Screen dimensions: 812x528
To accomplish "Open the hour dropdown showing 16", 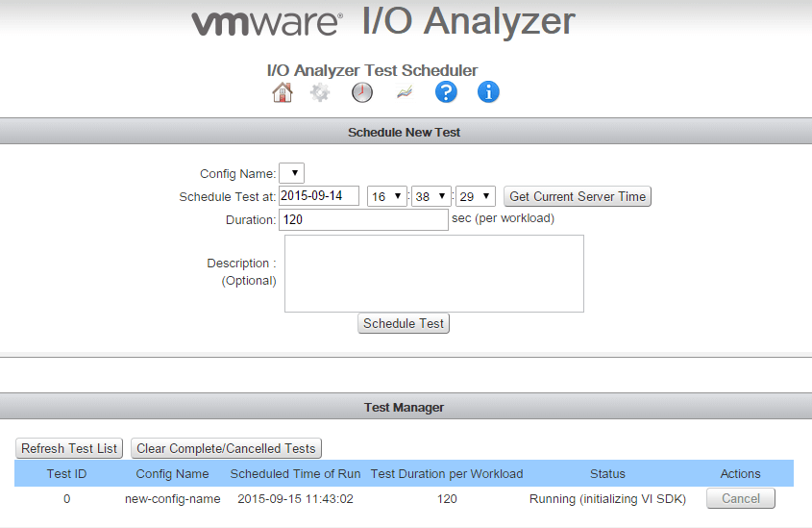I will point(387,196).
